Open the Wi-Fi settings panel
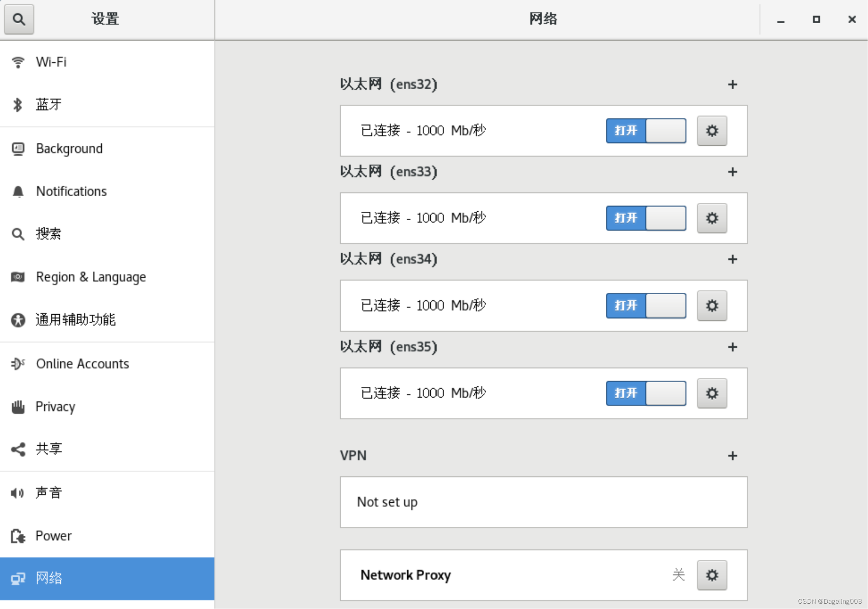This screenshot has height=609, width=868. coord(51,62)
